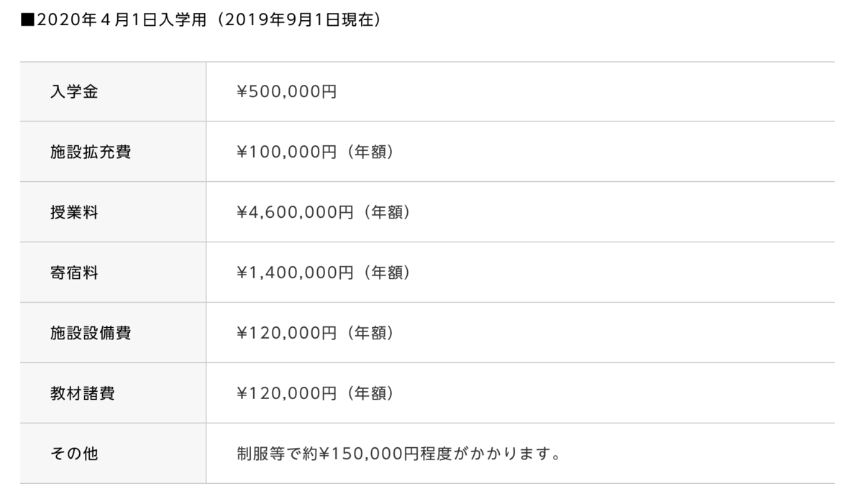
Task: Select the 寄宿料 row label
Action: point(74,273)
